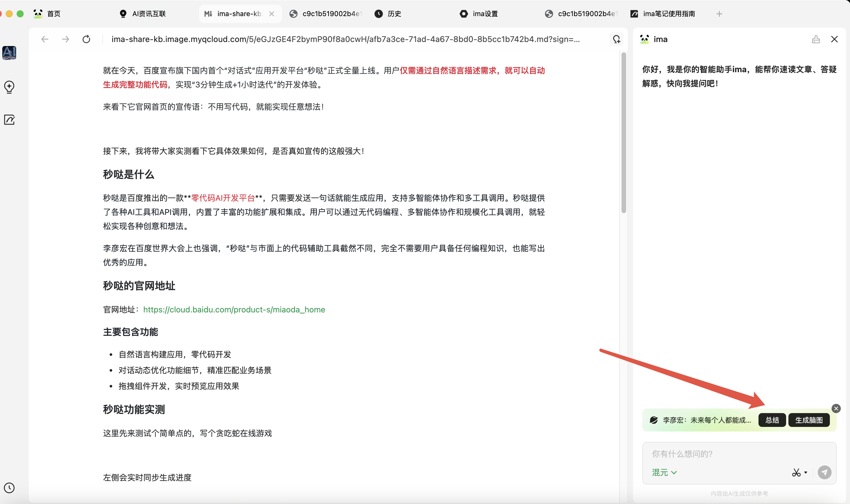Click the macOS yellow minimize window button

9,14
